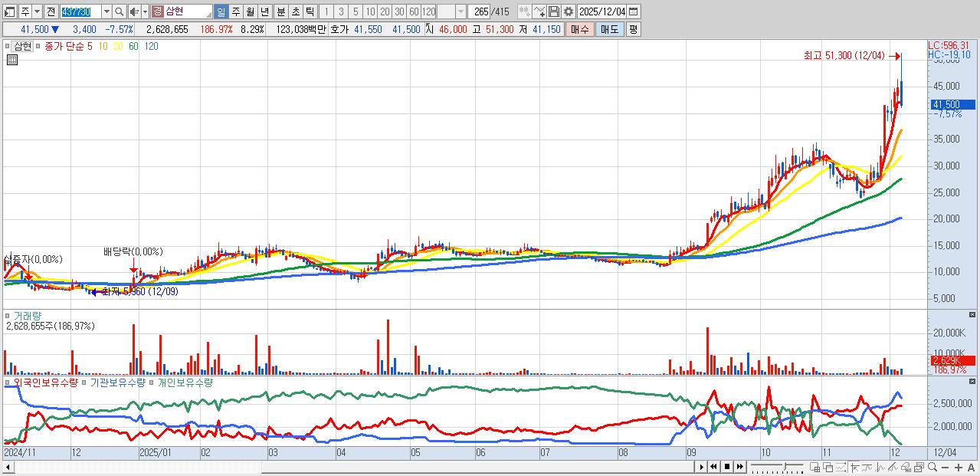
Task: Select the 30 interval button
Action: 399,11
